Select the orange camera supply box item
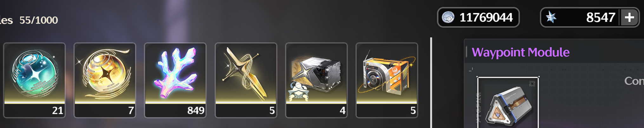This screenshot has height=128, width=644. [x=387, y=80]
